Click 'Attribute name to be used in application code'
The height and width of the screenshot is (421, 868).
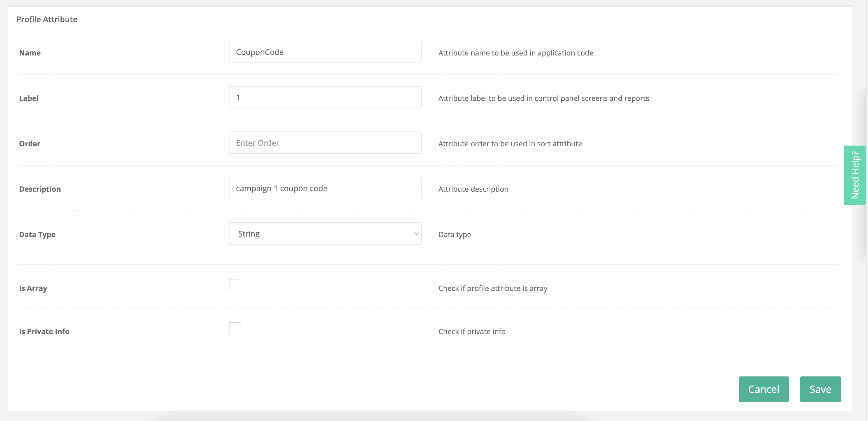(x=516, y=53)
